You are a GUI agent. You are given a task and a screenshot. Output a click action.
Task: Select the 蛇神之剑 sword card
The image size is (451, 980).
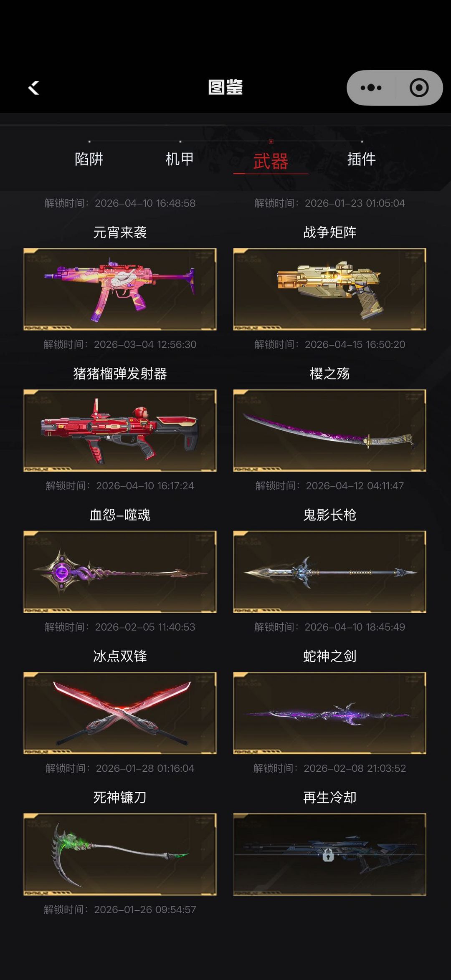[x=330, y=713]
